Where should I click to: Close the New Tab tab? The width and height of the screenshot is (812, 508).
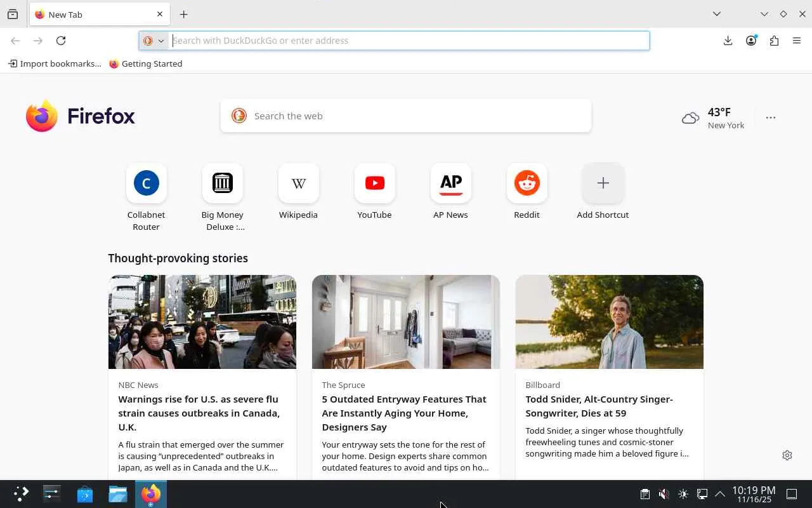(x=160, y=14)
